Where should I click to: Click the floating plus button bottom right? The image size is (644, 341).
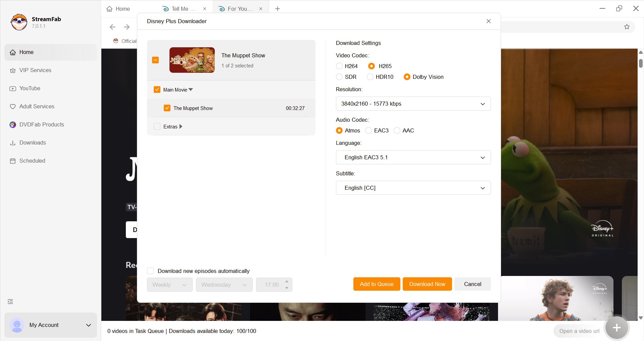pos(616,328)
